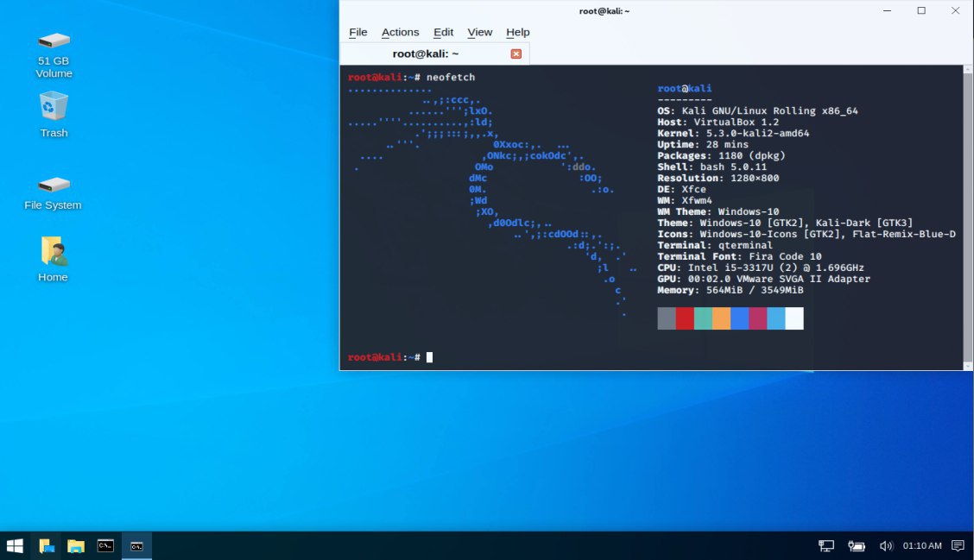Click the 'Memory: 564MiB / 3549MiB' line
This screenshot has height=560, width=974.
730,290
